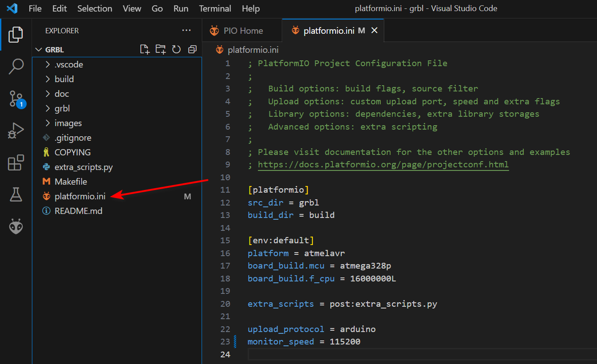This screenshot has width=597, height=364.
Task: Click the VS Code logo icon
Action: [x=12, y=8]
